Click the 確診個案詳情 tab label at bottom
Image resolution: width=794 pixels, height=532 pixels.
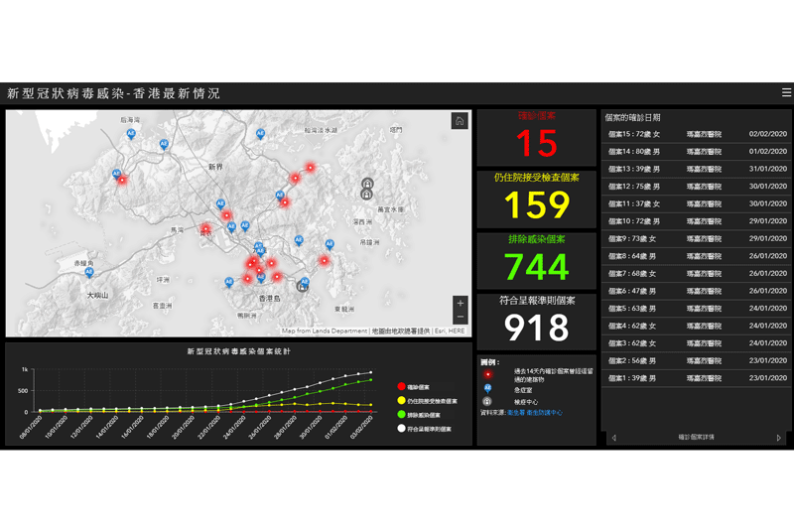tap(697, 438)
